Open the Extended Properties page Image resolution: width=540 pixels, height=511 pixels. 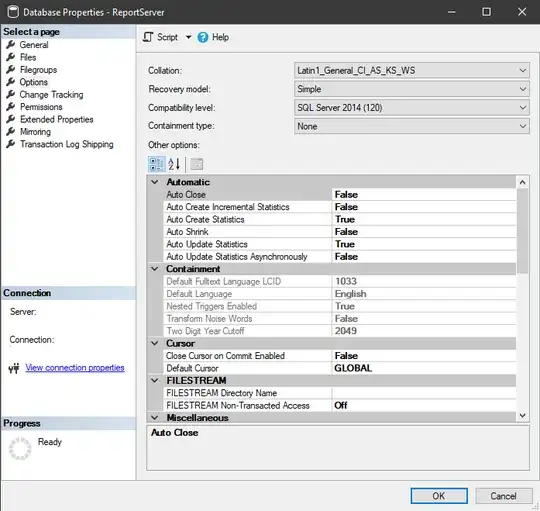point(56,119)
